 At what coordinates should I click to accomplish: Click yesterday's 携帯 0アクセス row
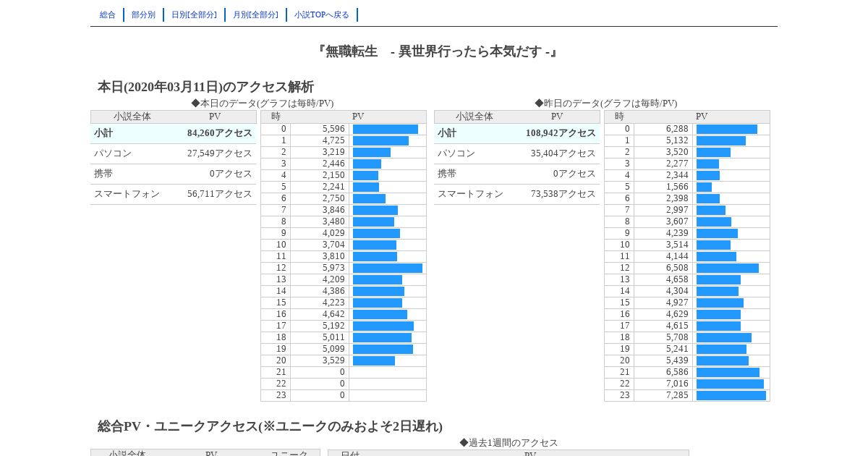pos(517,174)
